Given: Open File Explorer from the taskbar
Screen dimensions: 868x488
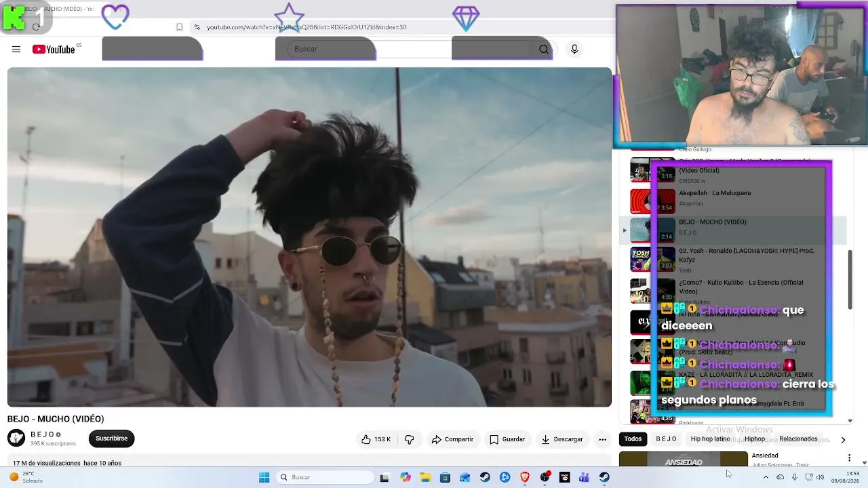Looking at the screenshot, I should click(x=425, y=477).
